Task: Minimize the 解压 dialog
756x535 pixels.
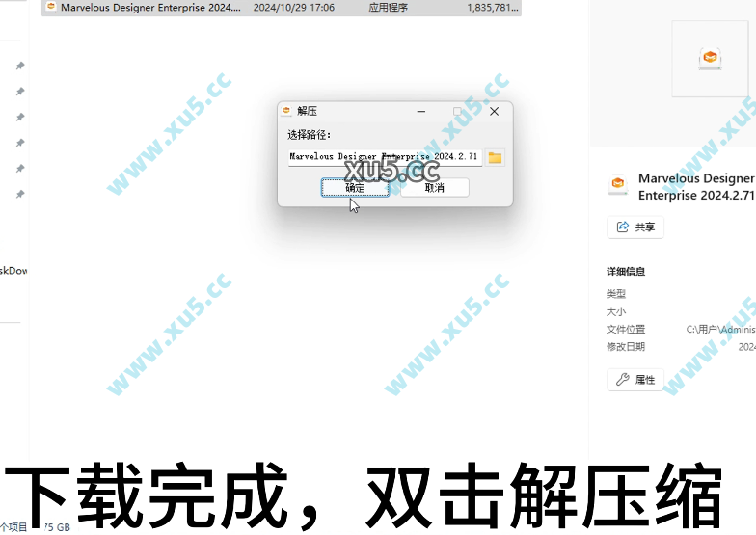Action: 421,112
